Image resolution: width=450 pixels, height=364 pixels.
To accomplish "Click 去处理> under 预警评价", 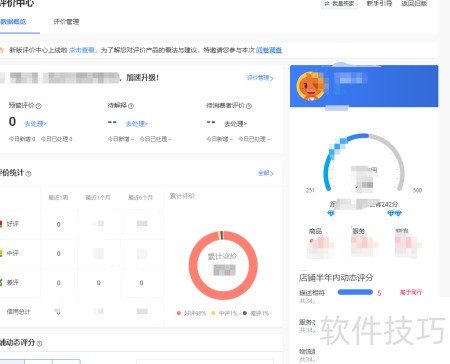I will pos(35,124).
